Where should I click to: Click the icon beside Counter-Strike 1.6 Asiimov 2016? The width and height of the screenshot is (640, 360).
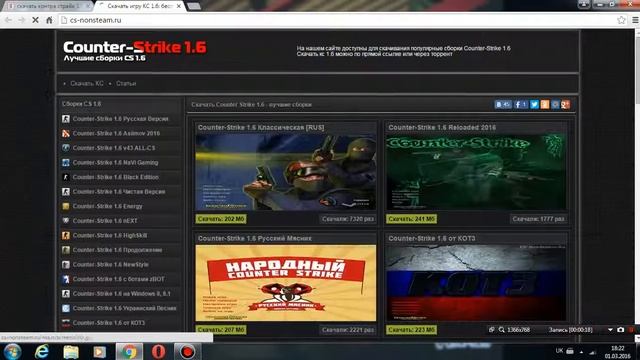[x=66, y=133]
